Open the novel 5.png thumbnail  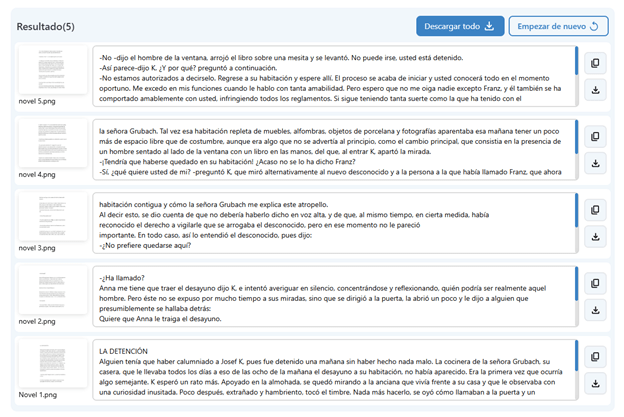pyautogui.click(x=53, y=70)
